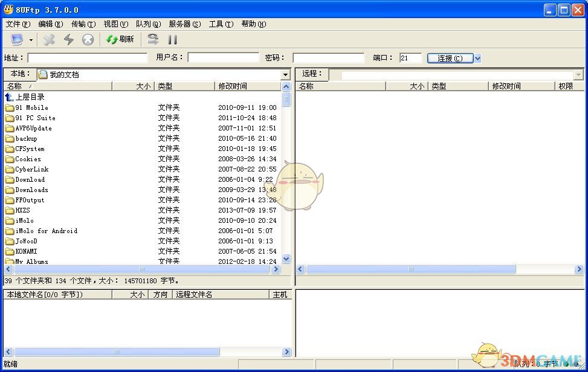Click the cancel transfer circle icon

tap(87, 39)
